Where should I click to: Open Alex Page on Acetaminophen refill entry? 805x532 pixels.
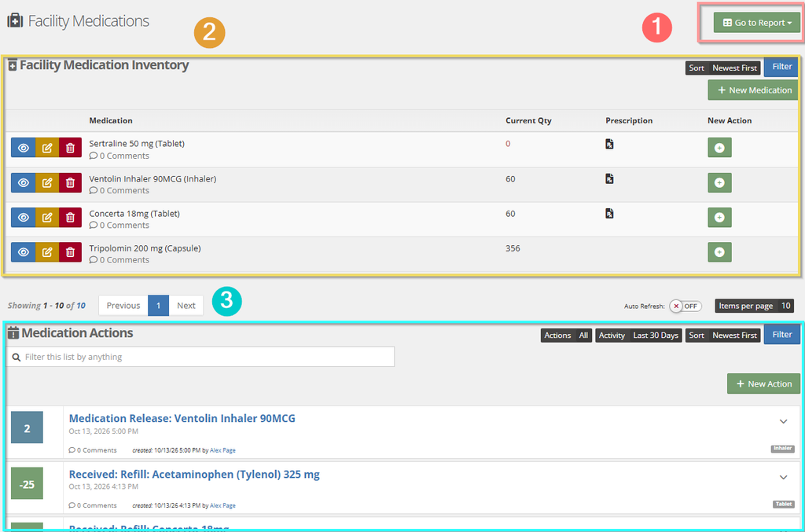pyautogui.click(x=222, y=505)
